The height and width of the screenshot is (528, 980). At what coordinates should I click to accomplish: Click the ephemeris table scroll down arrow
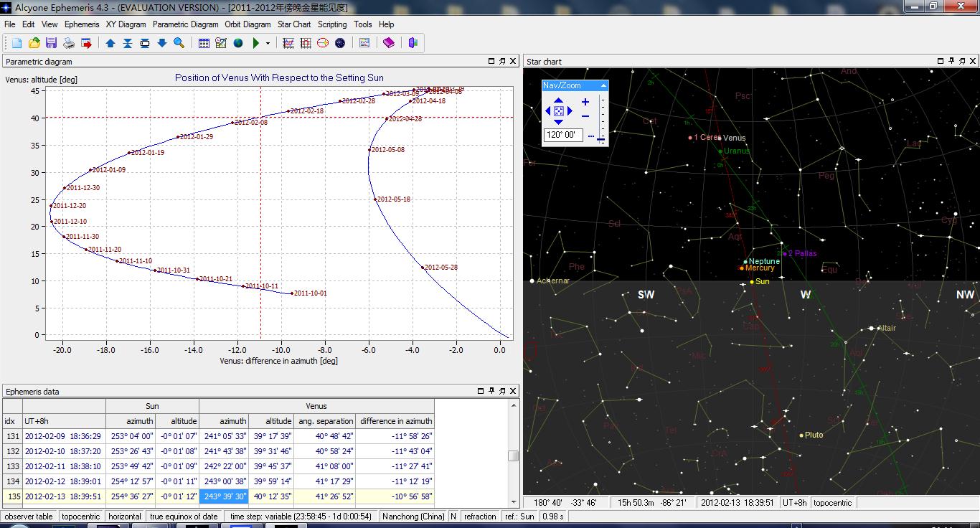513,502
